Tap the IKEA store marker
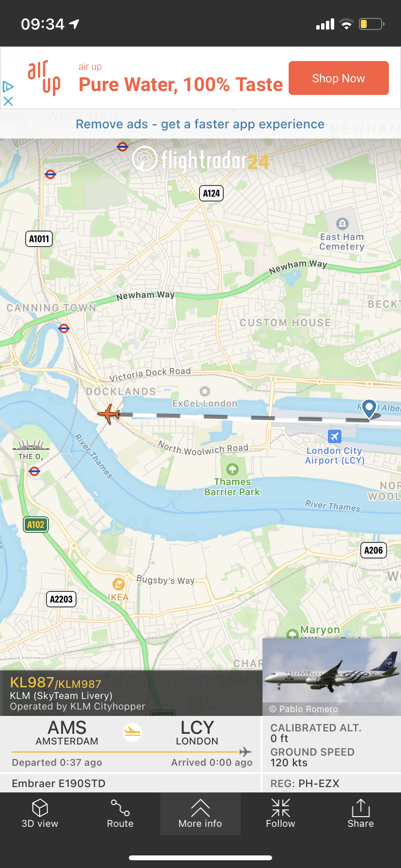401x868 pixels. [x=118, y=584]
